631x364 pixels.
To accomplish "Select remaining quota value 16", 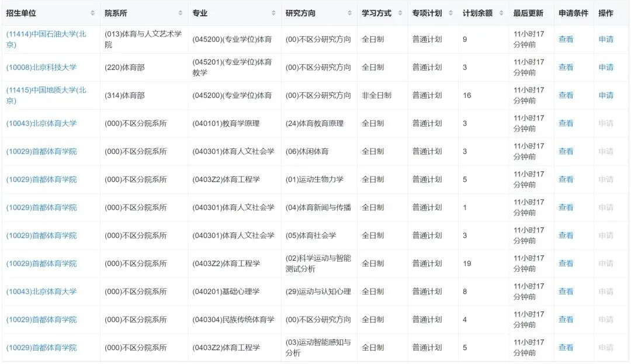I will point(467,95).
